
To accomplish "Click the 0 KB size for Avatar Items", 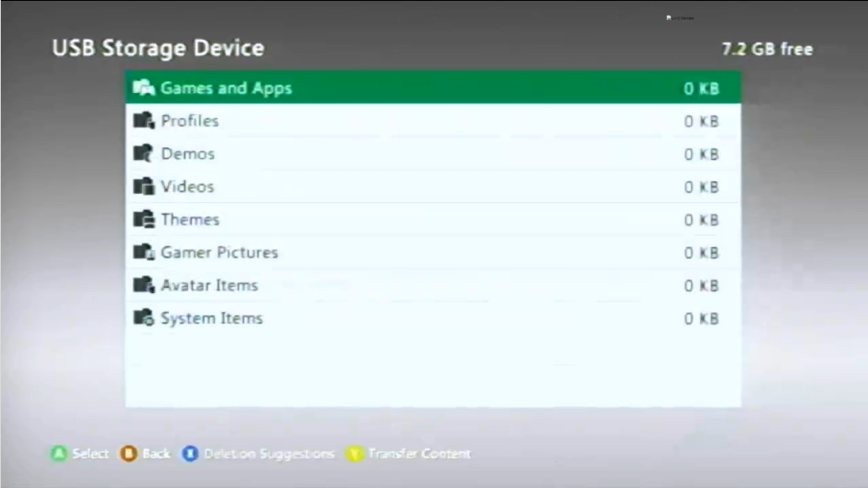I will (x=702, y=285).
